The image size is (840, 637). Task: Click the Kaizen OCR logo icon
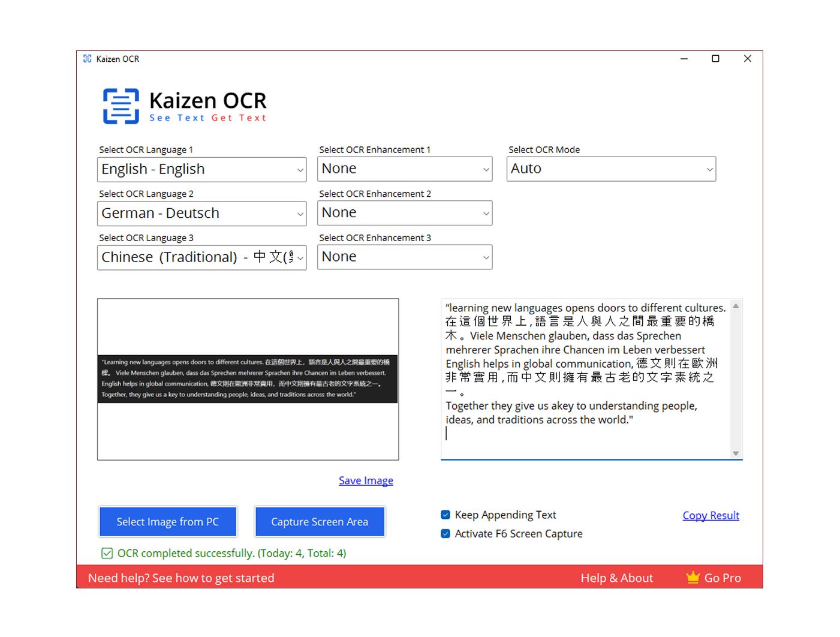(121, 106)
